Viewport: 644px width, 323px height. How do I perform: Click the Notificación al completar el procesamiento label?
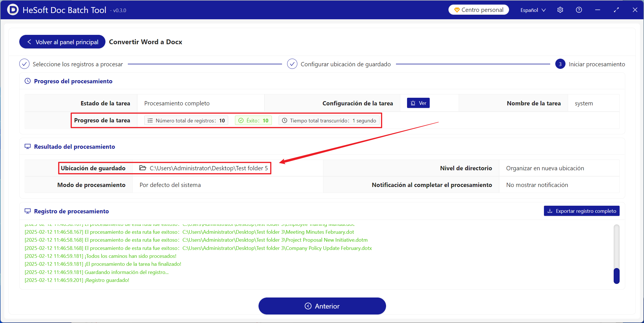click(x=432, y=185)
